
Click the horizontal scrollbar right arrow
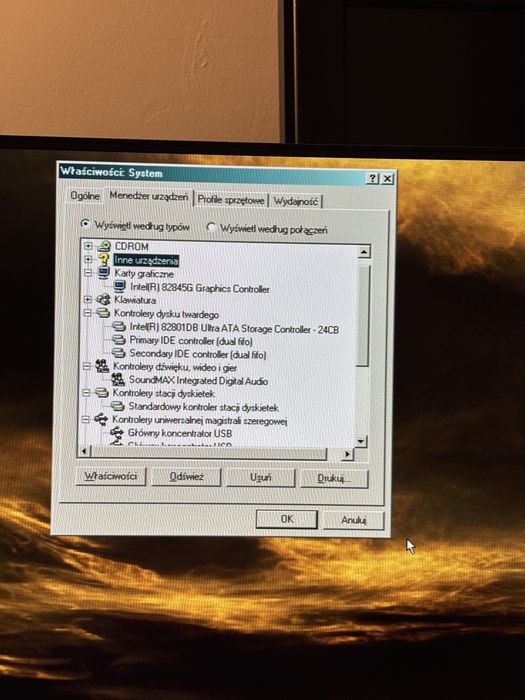[347, 454]
